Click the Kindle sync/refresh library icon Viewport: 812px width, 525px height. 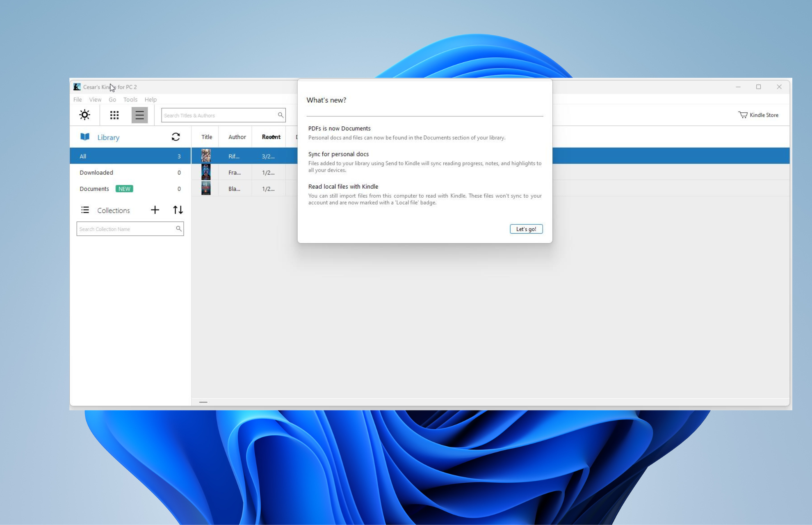175,137
